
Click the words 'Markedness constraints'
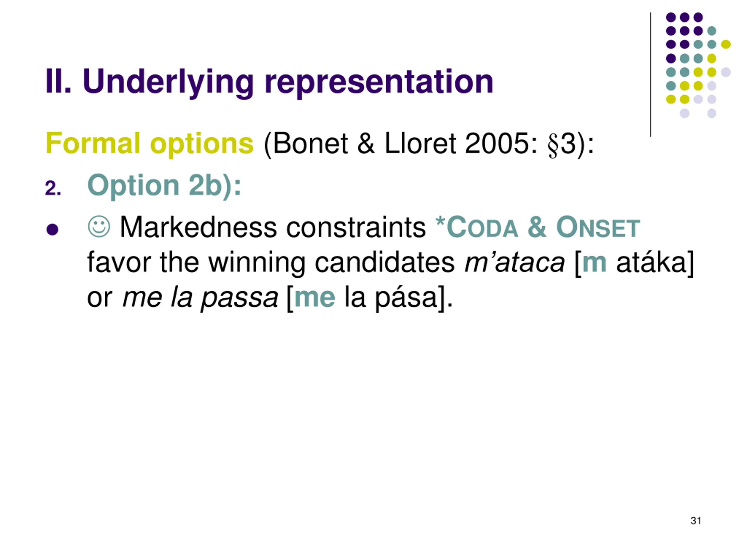(x=273, y=227)
